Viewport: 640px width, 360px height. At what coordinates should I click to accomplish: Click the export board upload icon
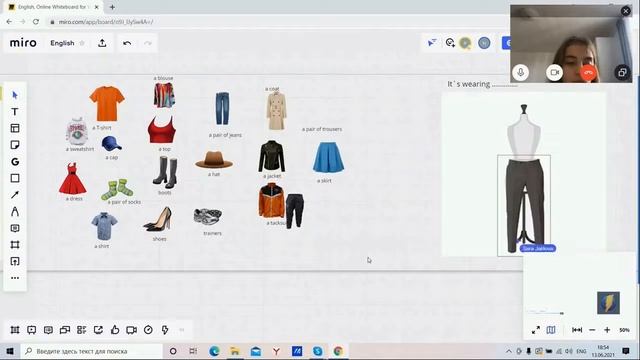coord(102,43)
